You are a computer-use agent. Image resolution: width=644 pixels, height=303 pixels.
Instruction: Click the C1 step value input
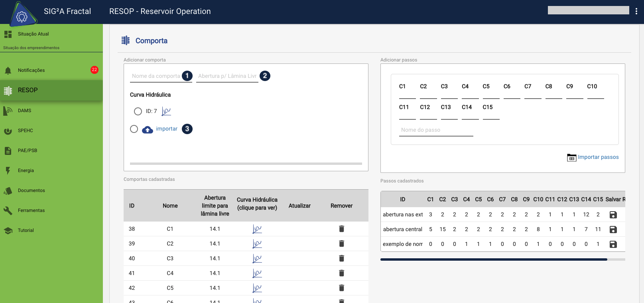pyautogui.click(x=407, y=93)
